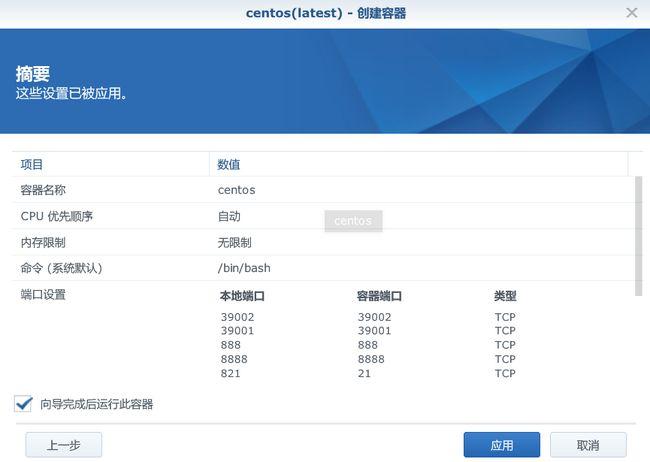
Task: Click the 上一步 button
Action: [x=63, y=445]
